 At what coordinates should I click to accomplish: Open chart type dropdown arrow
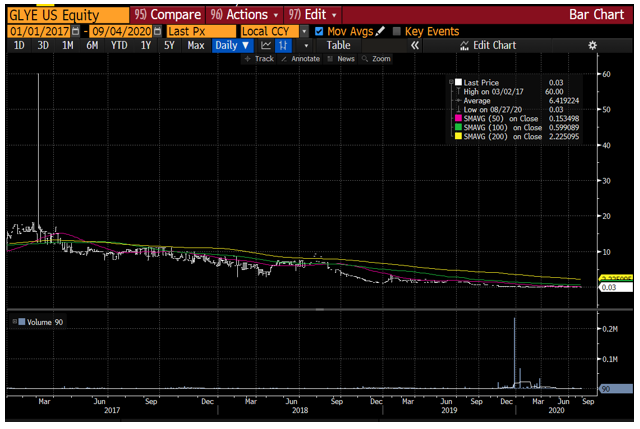click(x=306, y=45)
